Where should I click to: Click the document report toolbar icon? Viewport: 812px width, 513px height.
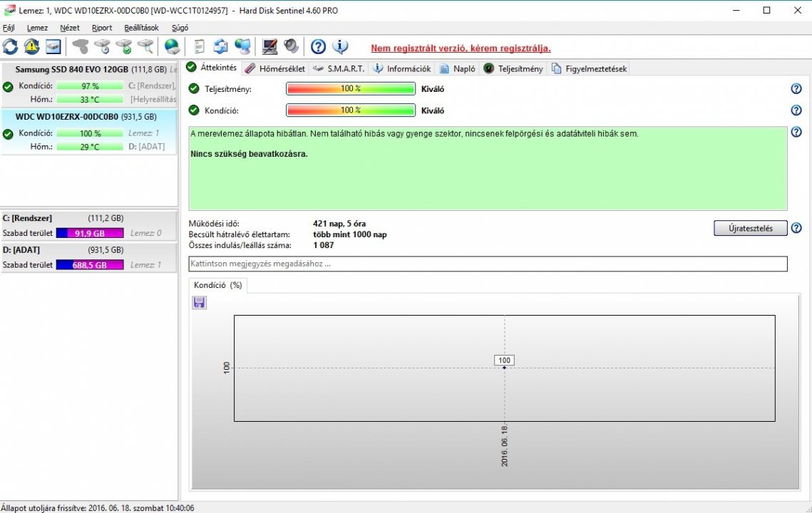click(x=199, y=46)
